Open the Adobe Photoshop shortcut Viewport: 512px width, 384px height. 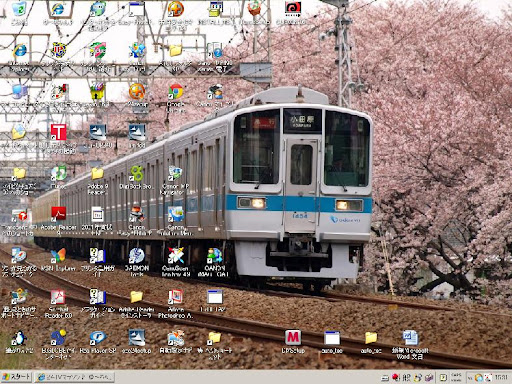click(176, 297)
